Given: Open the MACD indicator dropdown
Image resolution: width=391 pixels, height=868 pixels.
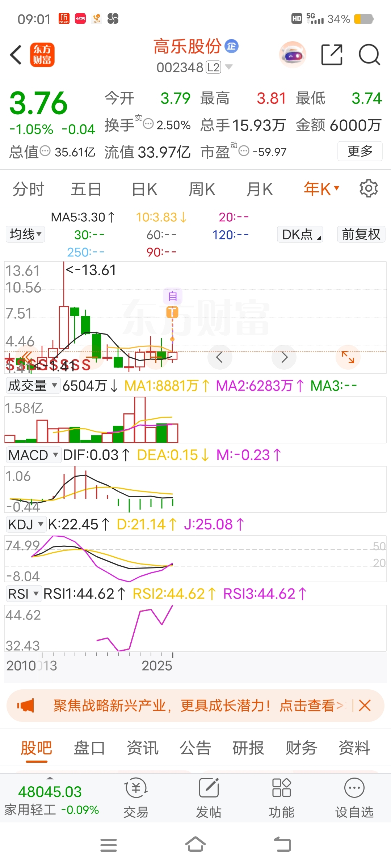Looking at the screenshot, I should [x=33, y=455].
